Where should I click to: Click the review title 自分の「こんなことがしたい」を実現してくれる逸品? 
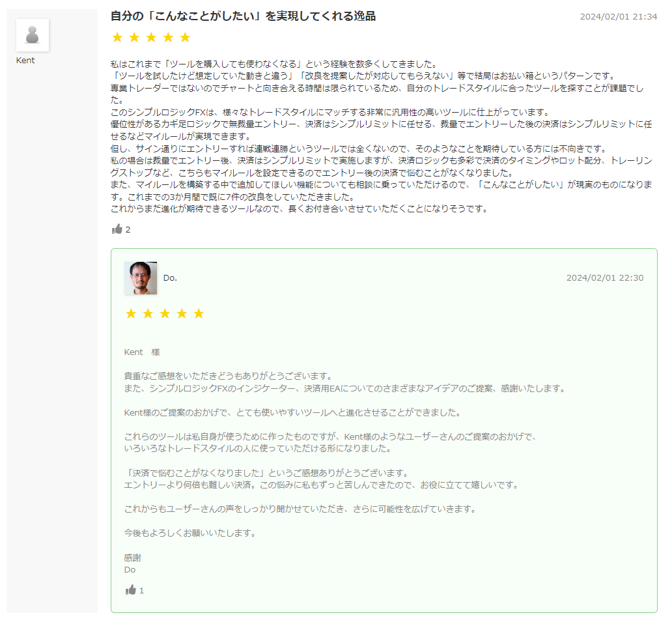point(243,16)
